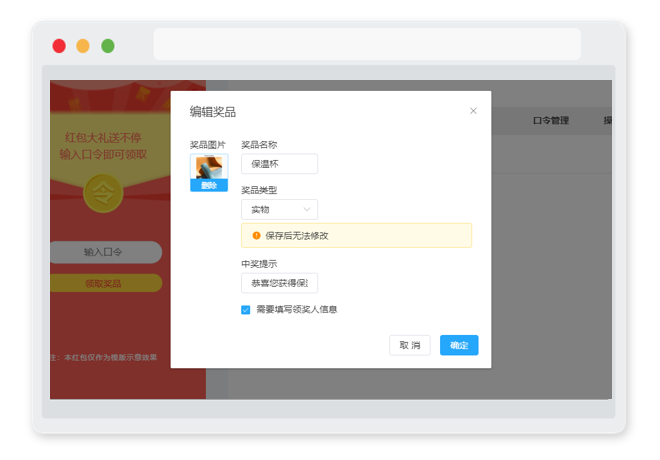Click the 领取奖品 button in the preview
Screen dimensions: 660x460
tap(106, 283)
